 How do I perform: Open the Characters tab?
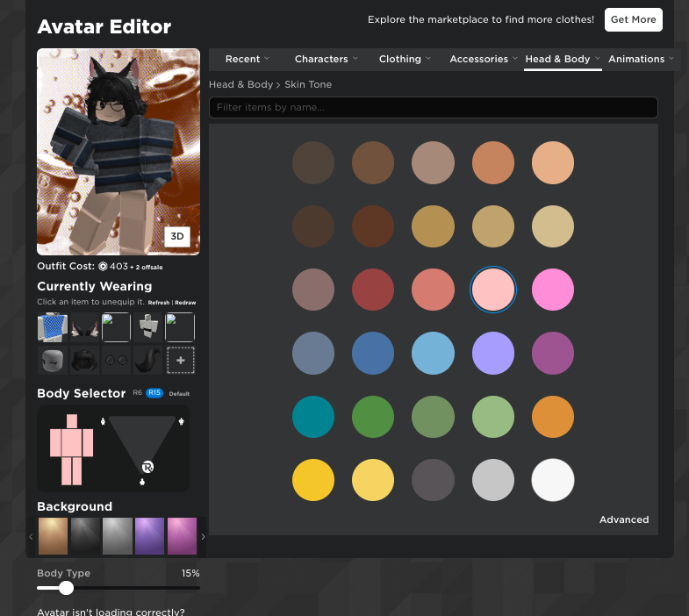326,59
